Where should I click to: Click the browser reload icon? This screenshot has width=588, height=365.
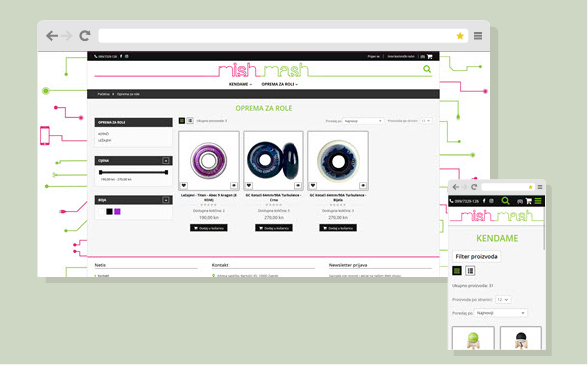[x=85, y=36]
